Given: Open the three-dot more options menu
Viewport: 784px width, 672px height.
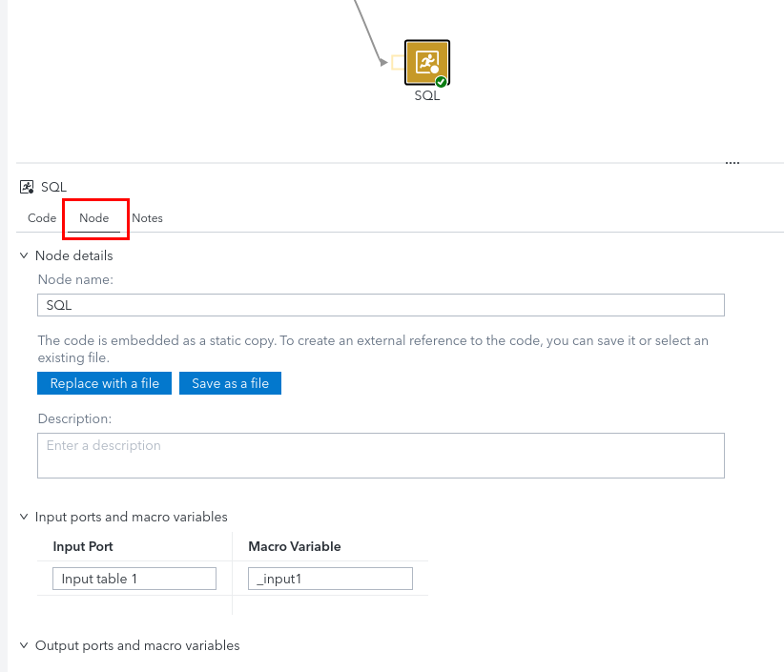Looking at the screenshot, I should tap(732, 163).
